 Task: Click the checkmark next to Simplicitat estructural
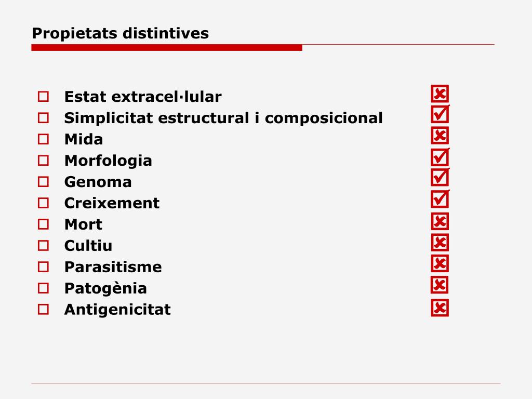click(x=440, y=114)
